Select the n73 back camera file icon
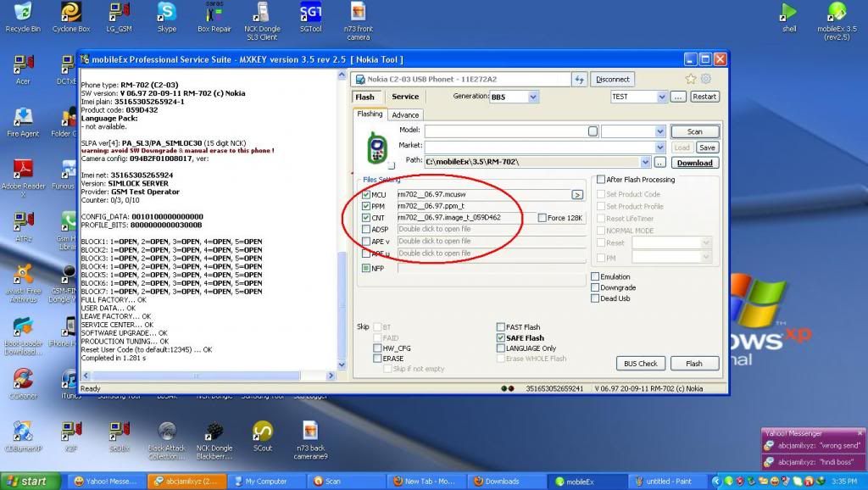 (x=310, y=440)
